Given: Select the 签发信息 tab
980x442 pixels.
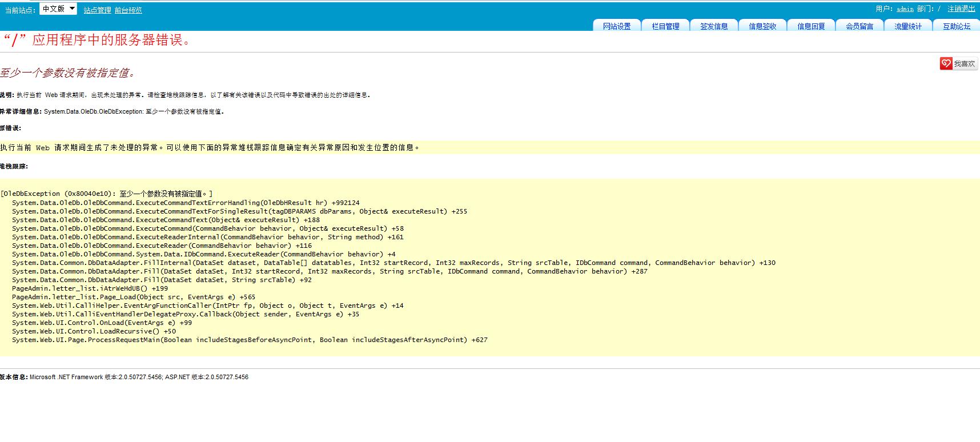Looking at the screenshot, I should [x=714, y=26].
